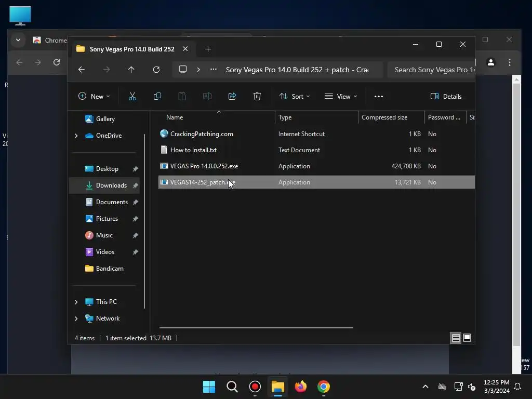Click Chrome page vertical scrollbar
This screenshot has height=399, width=532.
516,214
